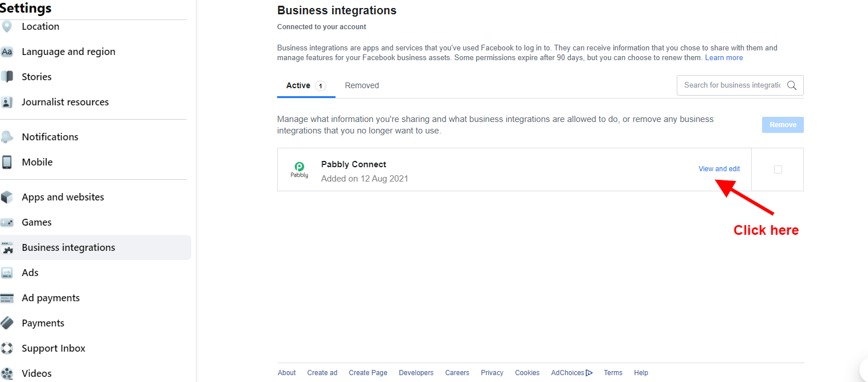Go to the Ads settings section
The width and height of the screenshot is (868, 382).
30,273
